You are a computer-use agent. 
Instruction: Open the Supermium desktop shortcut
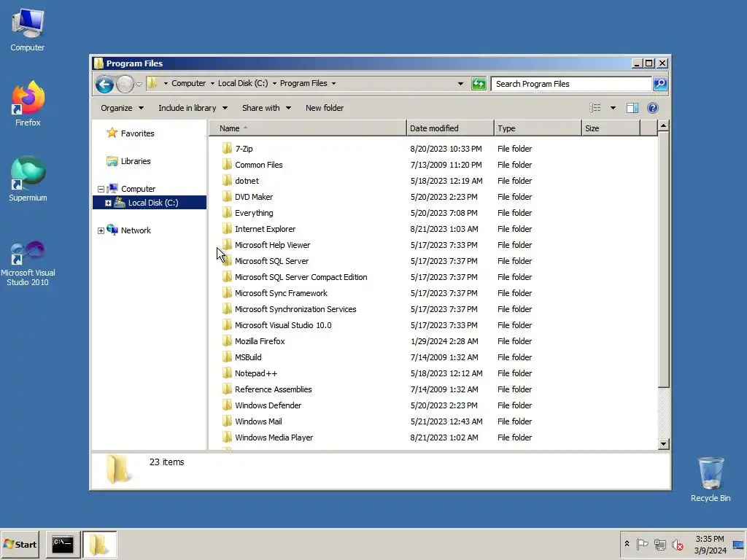click(28, 179)
